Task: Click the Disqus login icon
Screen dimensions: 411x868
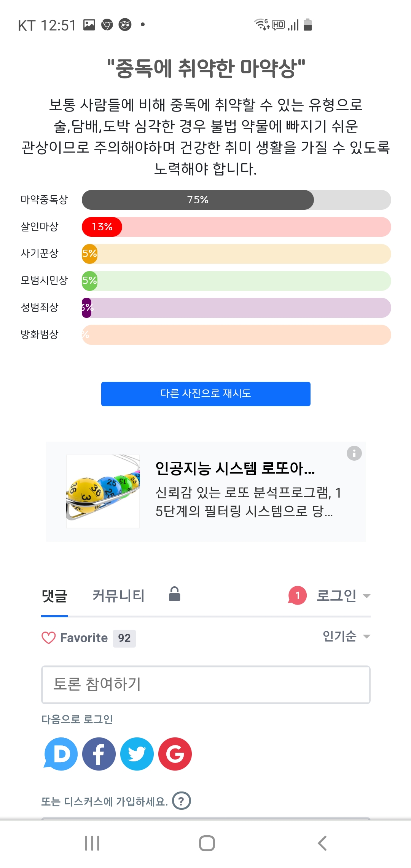Action: point(61,754)
